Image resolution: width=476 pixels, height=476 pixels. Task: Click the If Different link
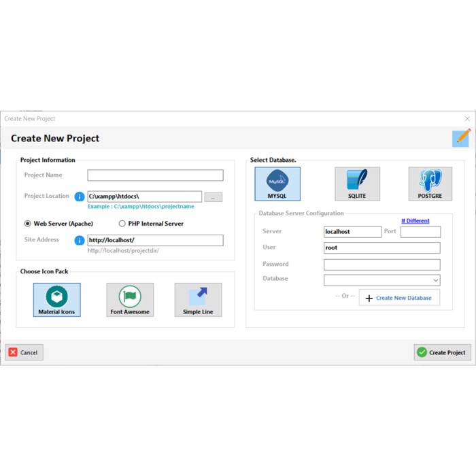[415, 221]
